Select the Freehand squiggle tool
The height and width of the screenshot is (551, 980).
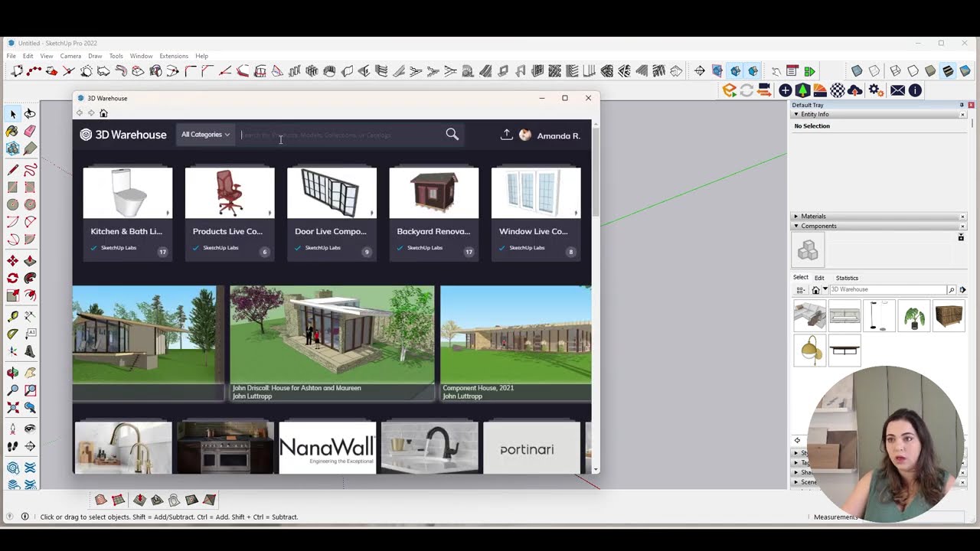pos(30,170)
